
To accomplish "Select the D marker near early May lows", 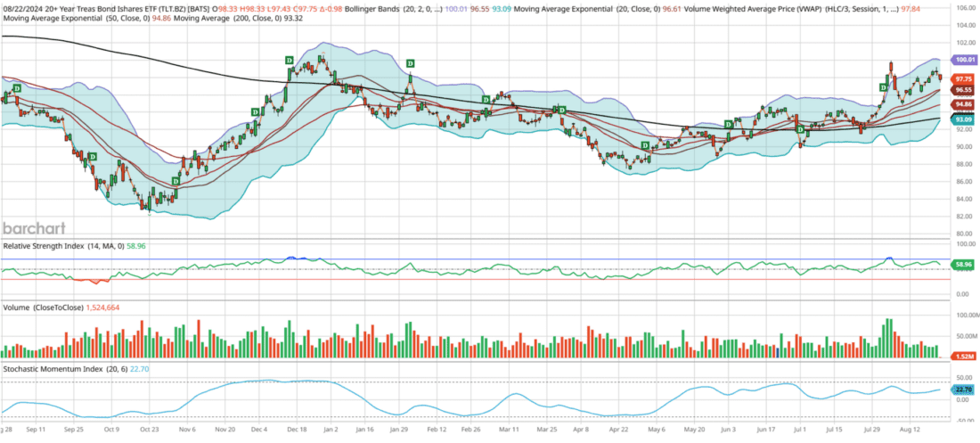I will (646, 146).
